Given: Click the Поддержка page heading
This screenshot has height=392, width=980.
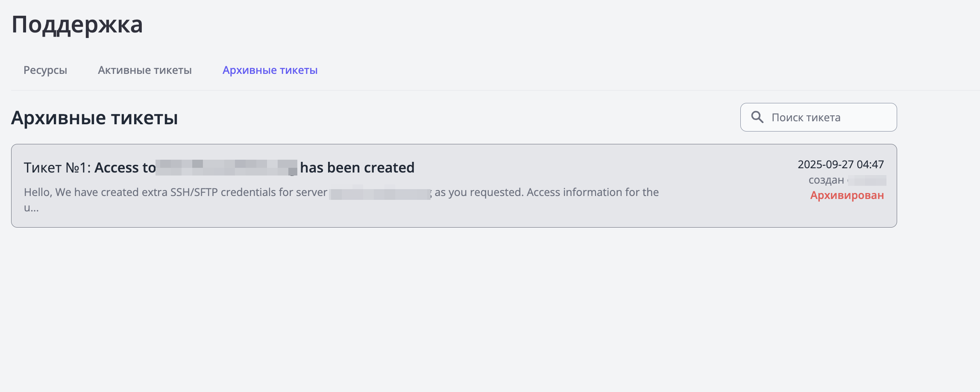Looking at the screenshot, I should (77, 24).
